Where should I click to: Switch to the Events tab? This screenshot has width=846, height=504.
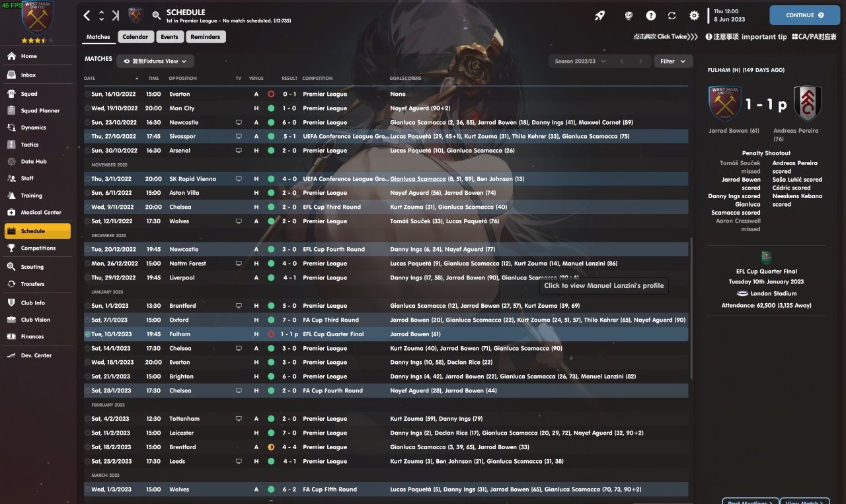[170, 37]
